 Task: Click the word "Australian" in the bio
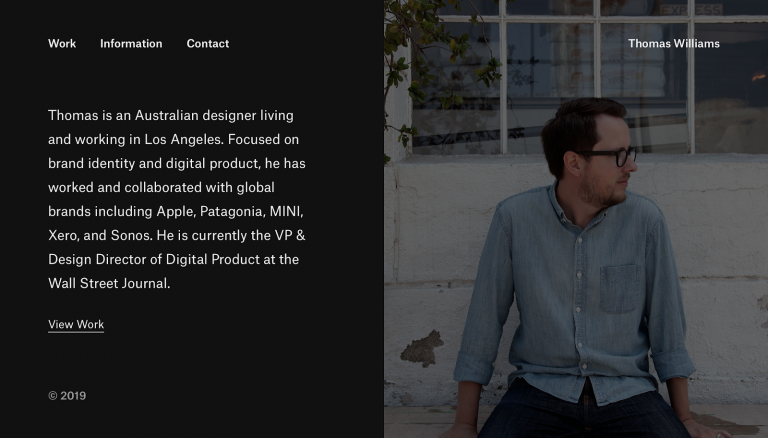pyautogui.click(x=166, y=115)
